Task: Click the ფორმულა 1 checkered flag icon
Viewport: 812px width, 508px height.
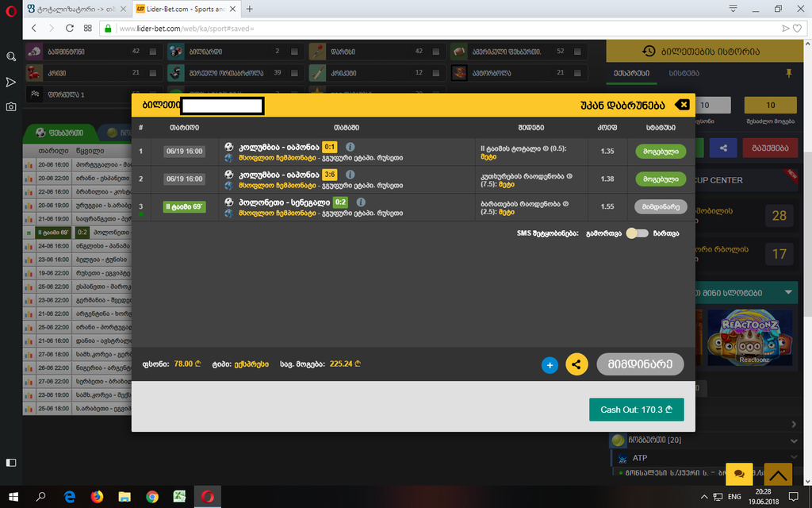Action: click(x=35, y=94)
